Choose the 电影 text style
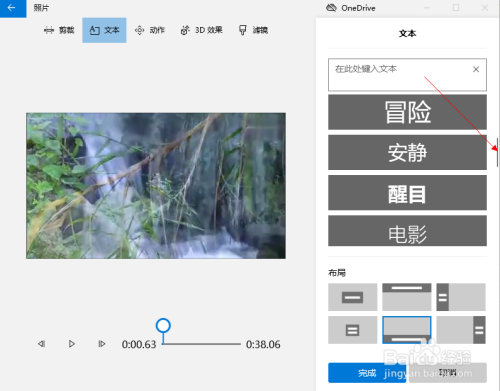 [407, 231]
